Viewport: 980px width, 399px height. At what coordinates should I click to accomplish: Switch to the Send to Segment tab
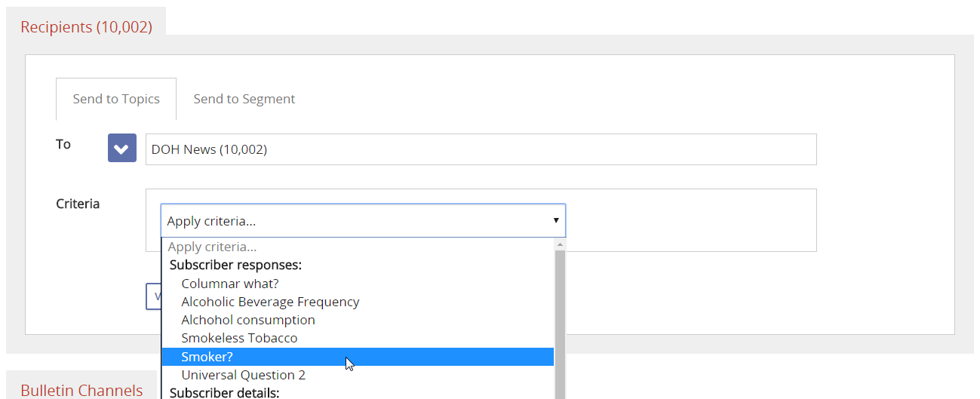[x=244, y=99]
